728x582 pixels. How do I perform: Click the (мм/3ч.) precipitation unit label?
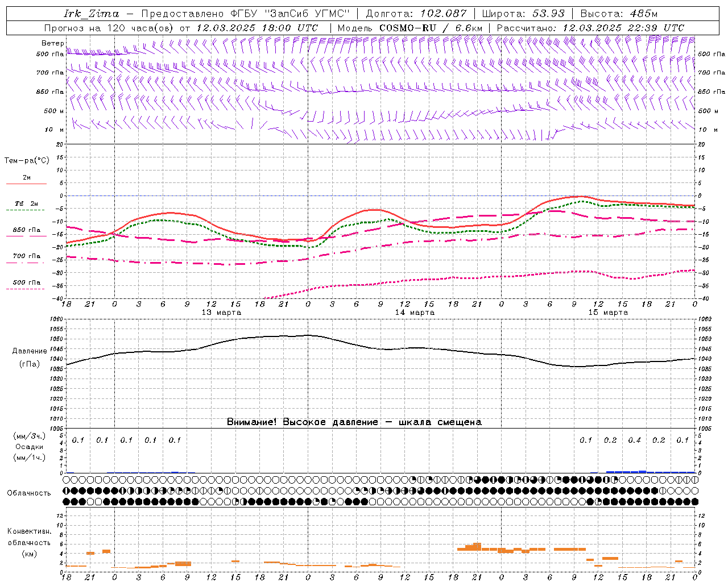(30, 436)
